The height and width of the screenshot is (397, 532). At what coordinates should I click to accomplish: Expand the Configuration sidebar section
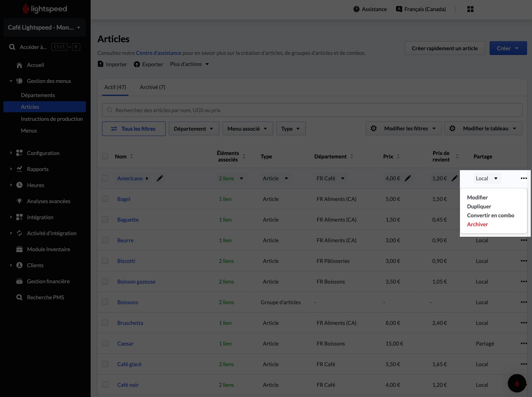click(11, 153)
